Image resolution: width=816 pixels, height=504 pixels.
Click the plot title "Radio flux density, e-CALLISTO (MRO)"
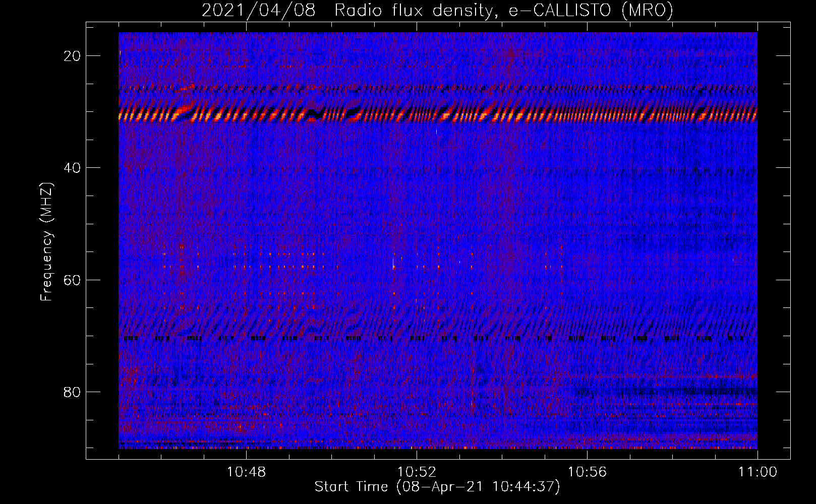click(x=504, y=11)
